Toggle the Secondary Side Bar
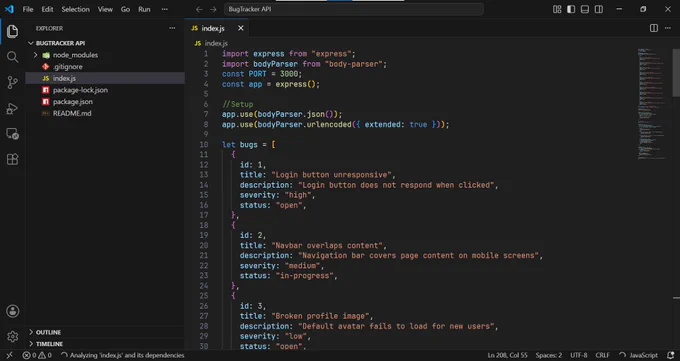The width and height of the screenshot is (680, 361). point(598,9)
